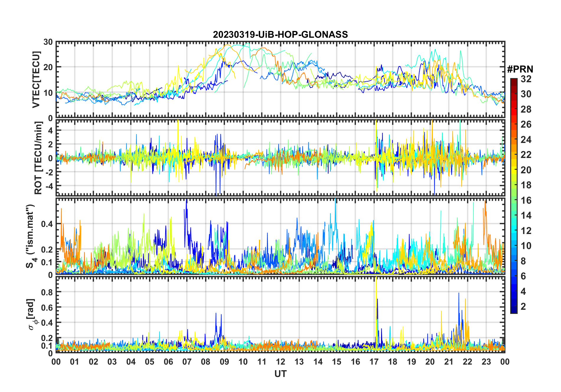
Task: Click colorbar tick label 32
Action: tap(526, 79)
